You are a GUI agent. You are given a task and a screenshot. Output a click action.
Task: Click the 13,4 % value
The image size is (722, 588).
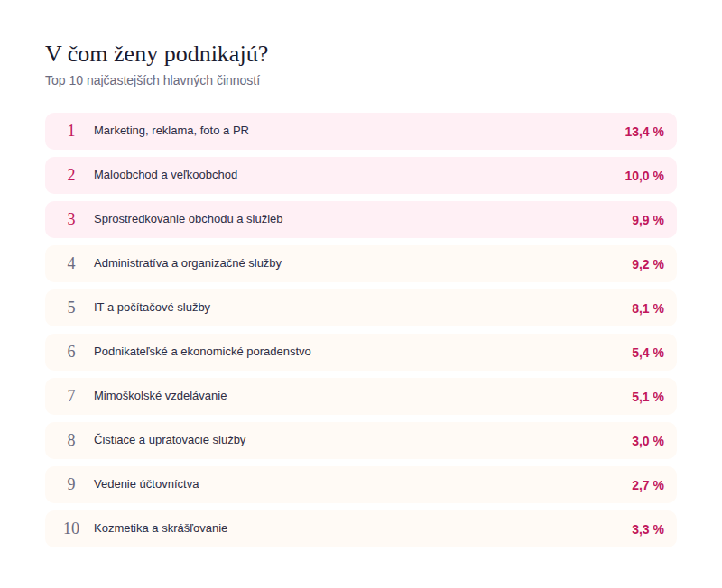(x=643, y=132)
